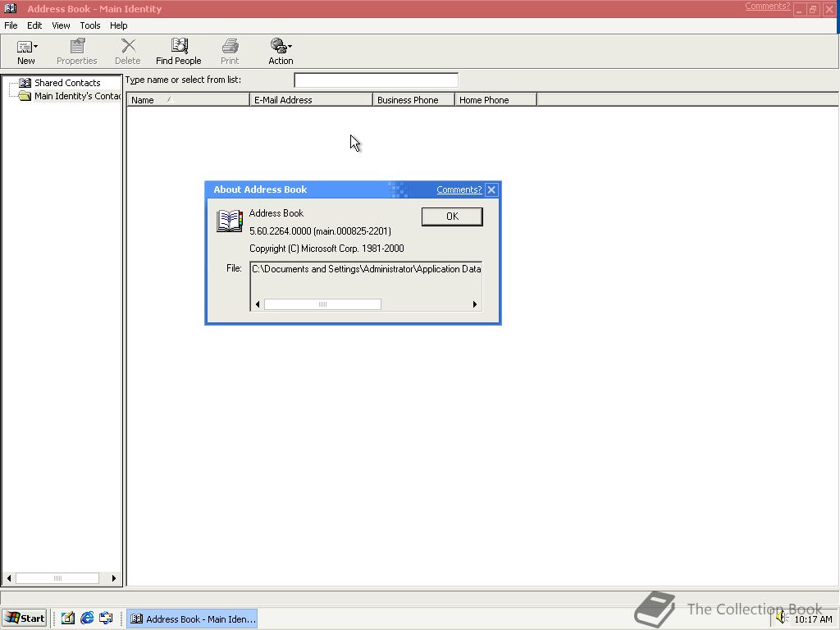Click the 10:17 AM system clock
The image size is (840, 630).
tap(813, 619)
